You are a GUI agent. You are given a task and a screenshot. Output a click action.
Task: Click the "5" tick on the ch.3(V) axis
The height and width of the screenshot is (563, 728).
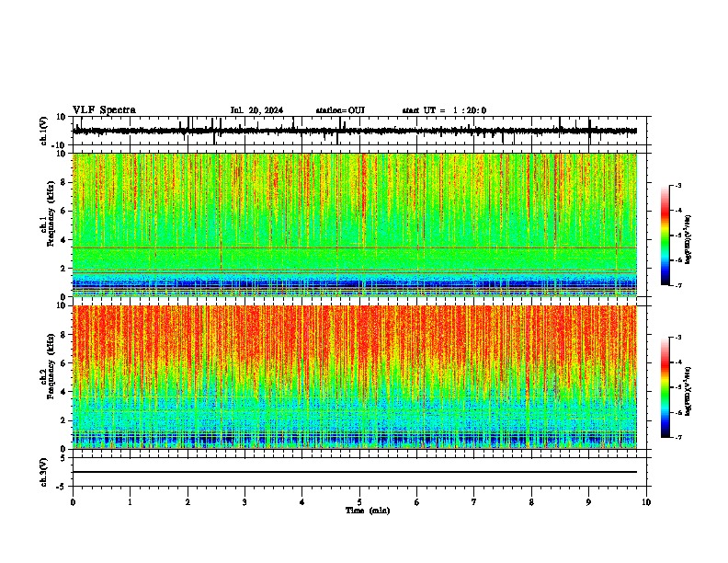tap(64, 458)
